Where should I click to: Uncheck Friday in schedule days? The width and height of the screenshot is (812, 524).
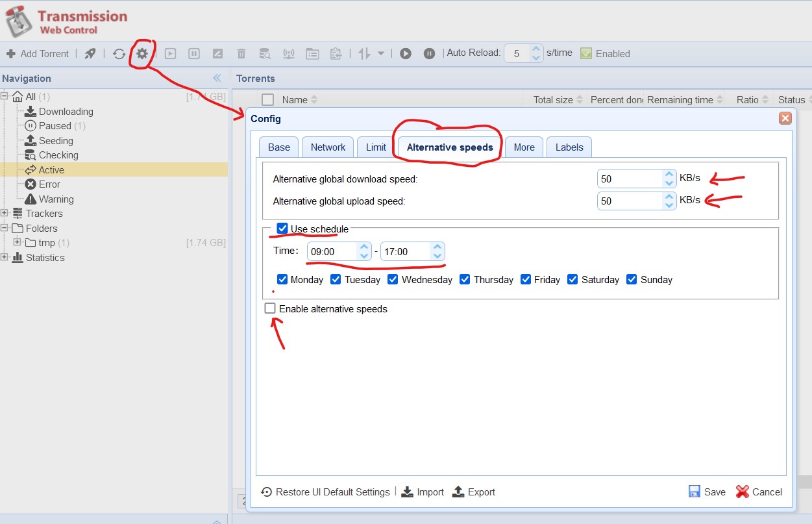[525, 279]
